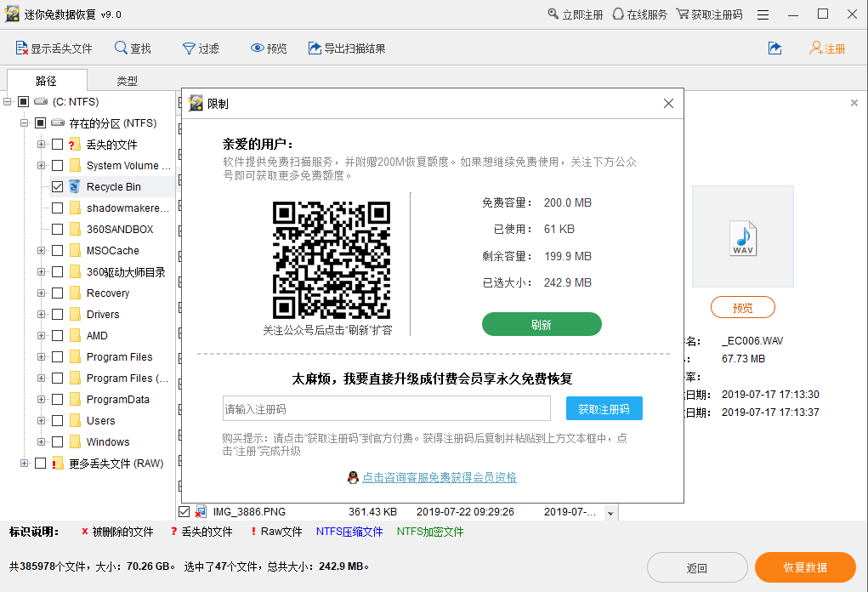The image size is (868, 592).
Task: Open the filter tool (过滤)
Action: coord(189,48)
